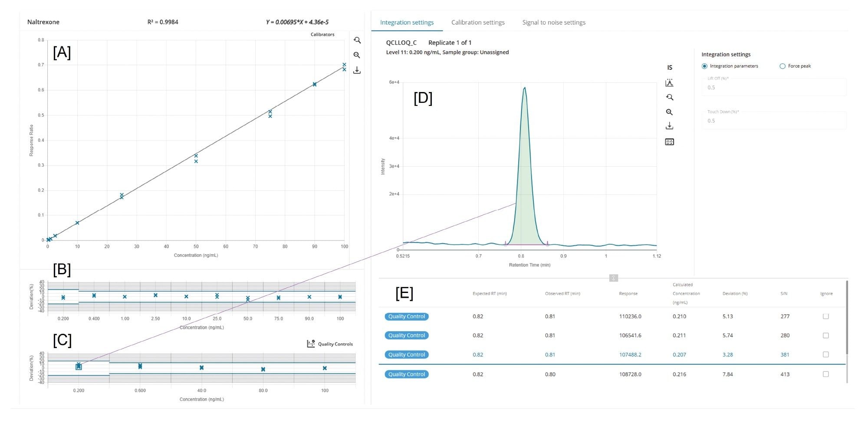Reset zoom on the chromatogram plot

point(670,97)
